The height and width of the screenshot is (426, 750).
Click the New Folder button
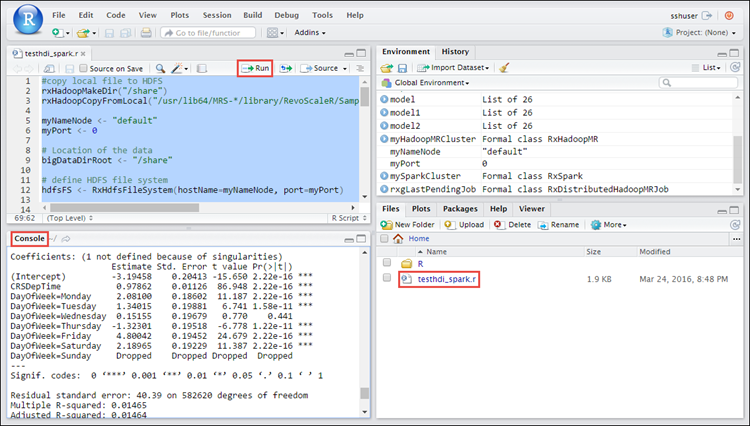coord(410,224)
